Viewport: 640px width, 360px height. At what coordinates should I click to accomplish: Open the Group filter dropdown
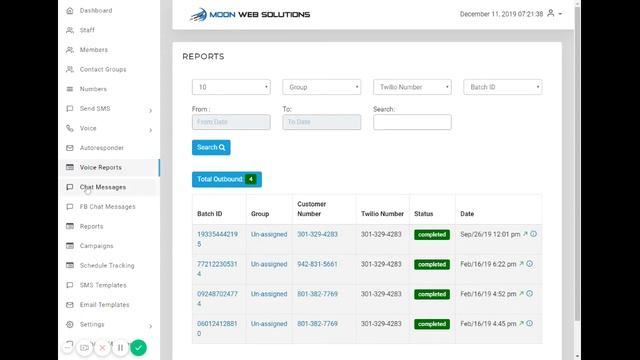[x=322, y=87]
